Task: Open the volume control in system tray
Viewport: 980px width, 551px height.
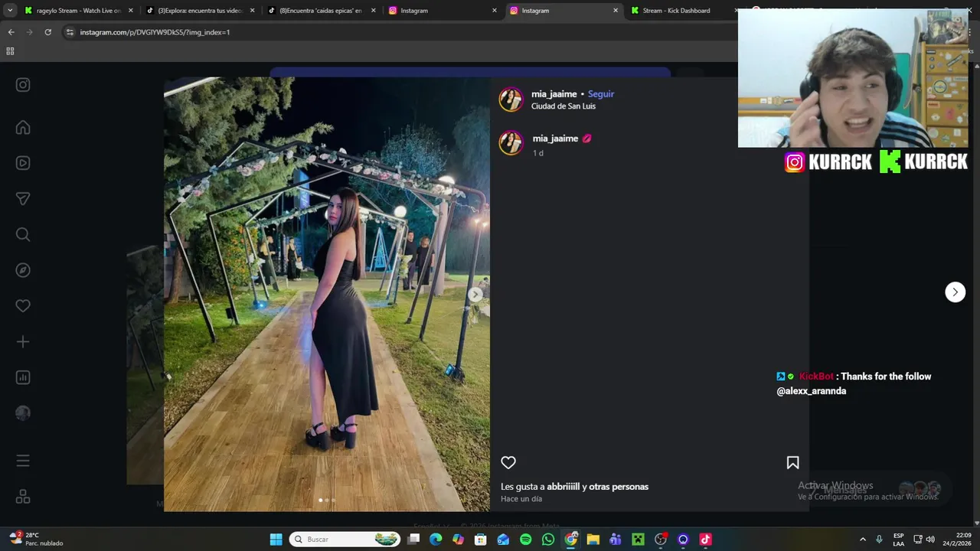Action: click(x=930, y=540)
